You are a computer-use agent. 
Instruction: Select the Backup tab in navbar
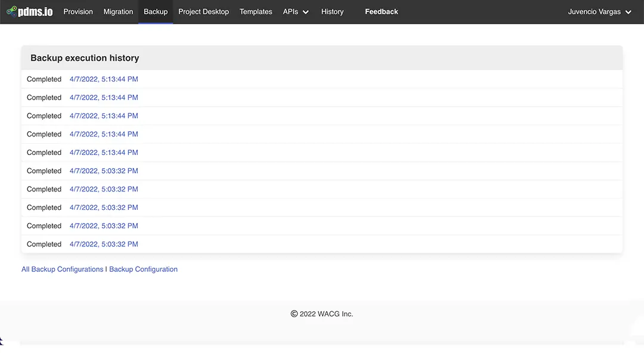pos(156,11)
